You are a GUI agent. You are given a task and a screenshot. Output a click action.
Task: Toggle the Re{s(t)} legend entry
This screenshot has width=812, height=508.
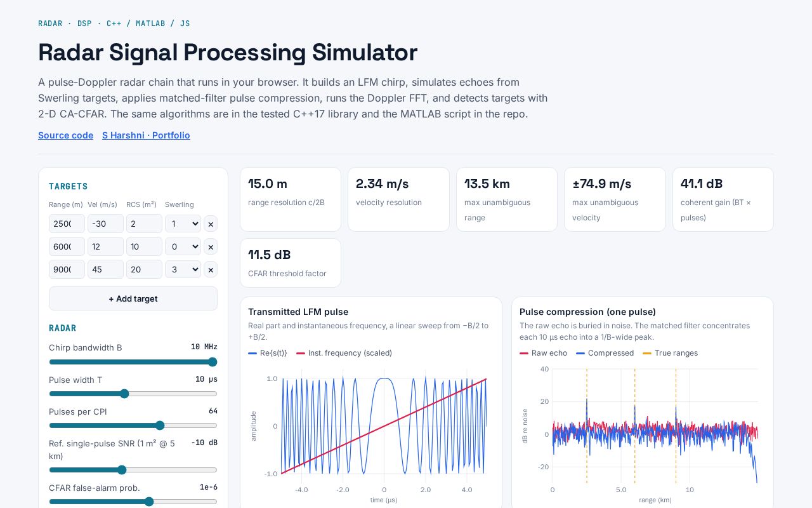pos(268,353)
